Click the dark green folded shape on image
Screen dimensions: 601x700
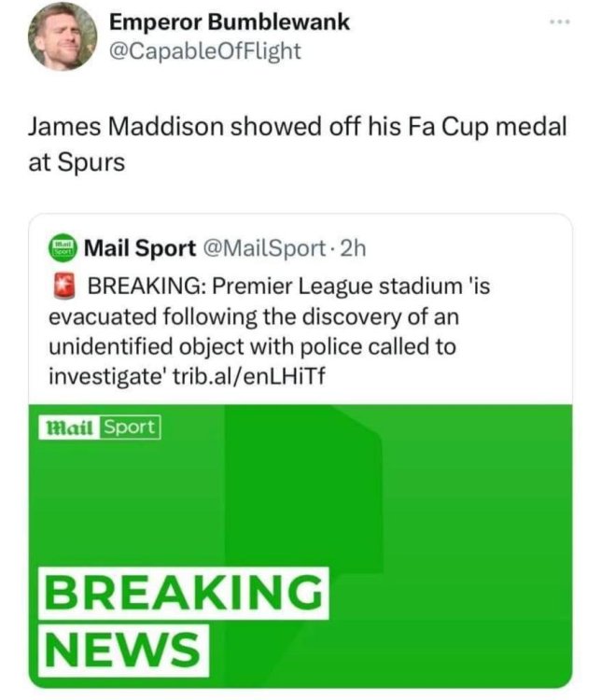tap(303, 489)
